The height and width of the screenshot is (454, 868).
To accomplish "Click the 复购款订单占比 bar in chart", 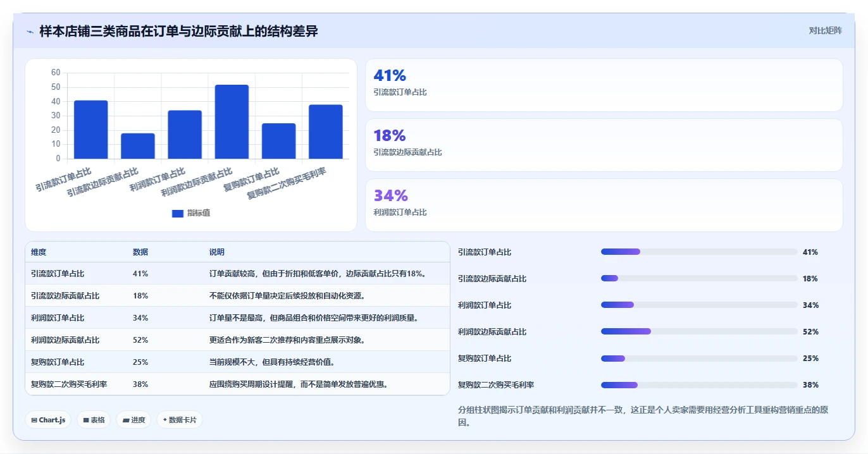I will [278, 141].
